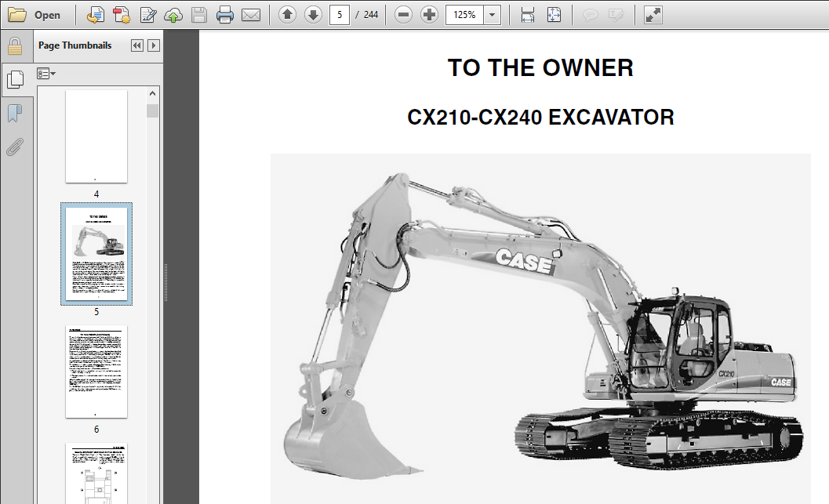The height and width of the screenshot is (504, 829).
Task: Go to previous page up arrow
Action: [287, 15]
